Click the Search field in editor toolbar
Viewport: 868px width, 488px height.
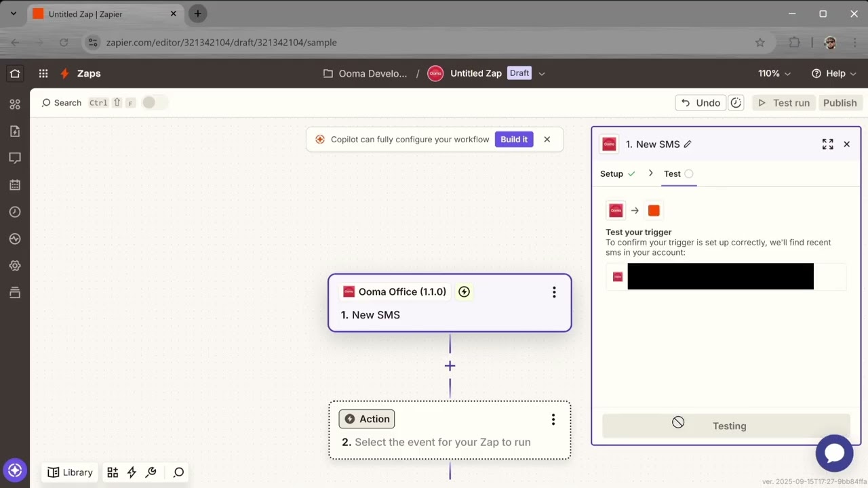click(89, 103)
